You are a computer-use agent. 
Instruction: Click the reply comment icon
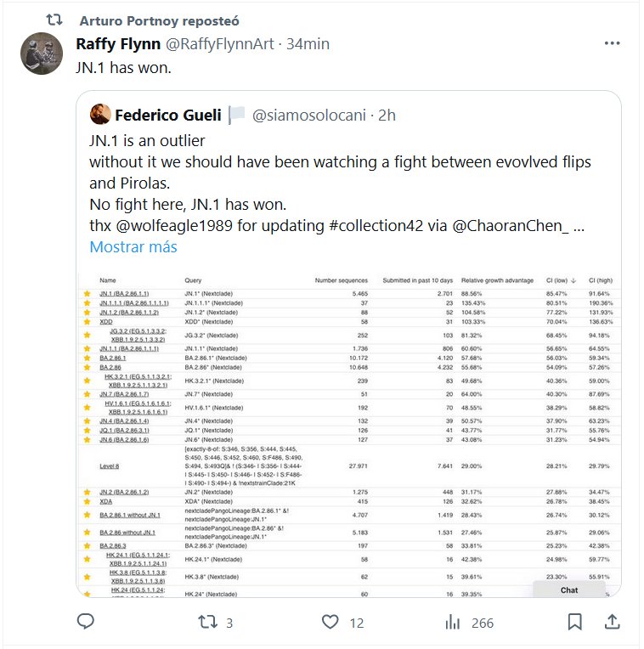[x=85, y=623]
